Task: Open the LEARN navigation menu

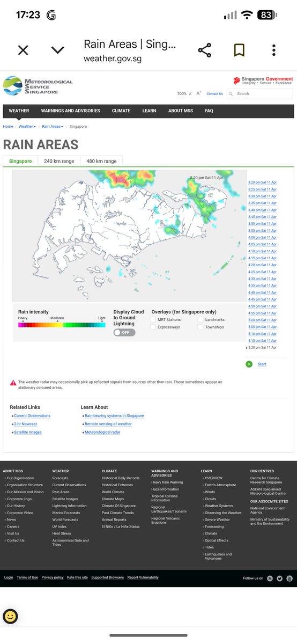Action: pos(150,111)
